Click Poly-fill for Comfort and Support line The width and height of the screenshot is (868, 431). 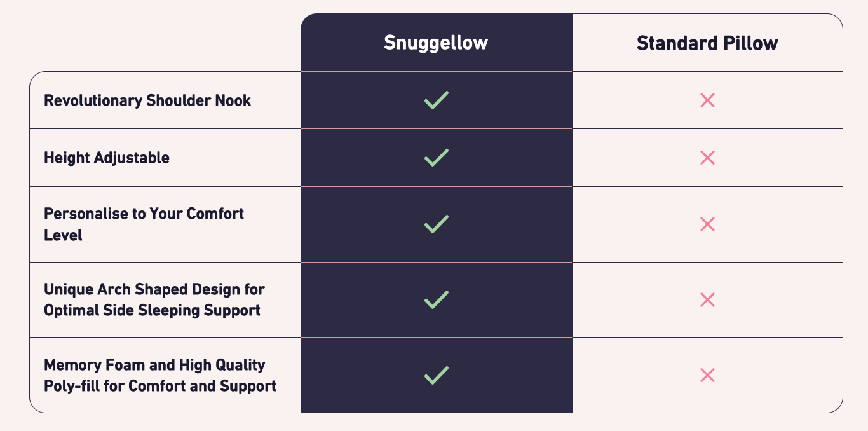[x=160, y=386]
